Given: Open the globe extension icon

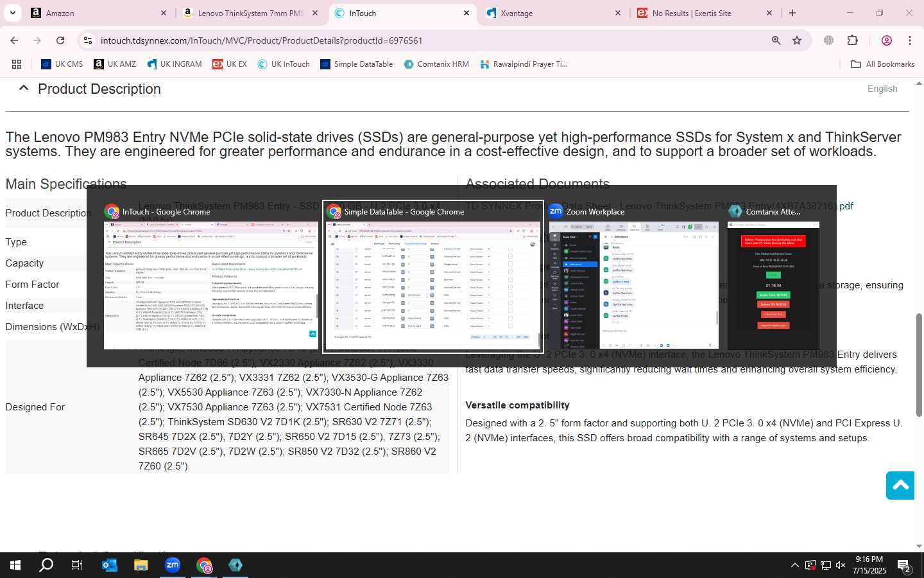Looking at the screenshot, I should [x=829, y=40].
